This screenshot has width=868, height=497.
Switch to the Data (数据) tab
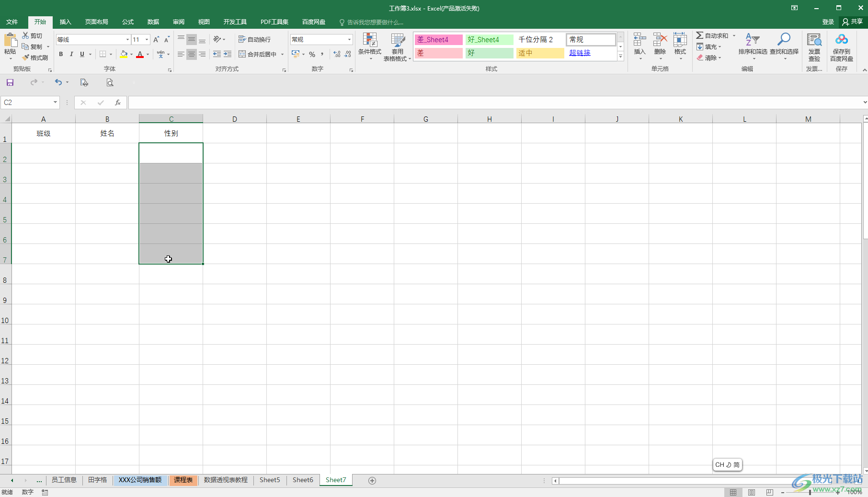[153, 22]
